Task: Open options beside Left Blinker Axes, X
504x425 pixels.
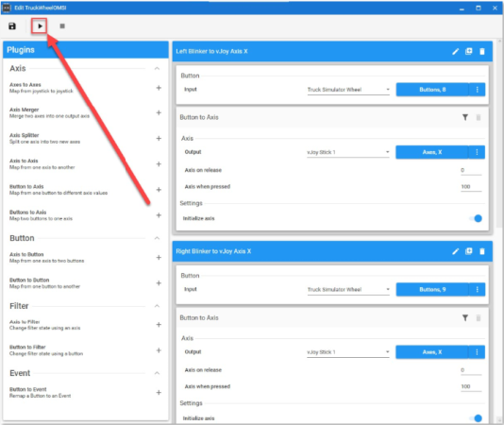Action: (477, 152)
